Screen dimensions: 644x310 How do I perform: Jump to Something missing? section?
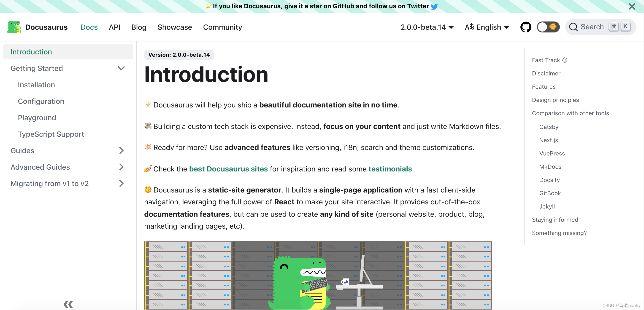(559, 232)
